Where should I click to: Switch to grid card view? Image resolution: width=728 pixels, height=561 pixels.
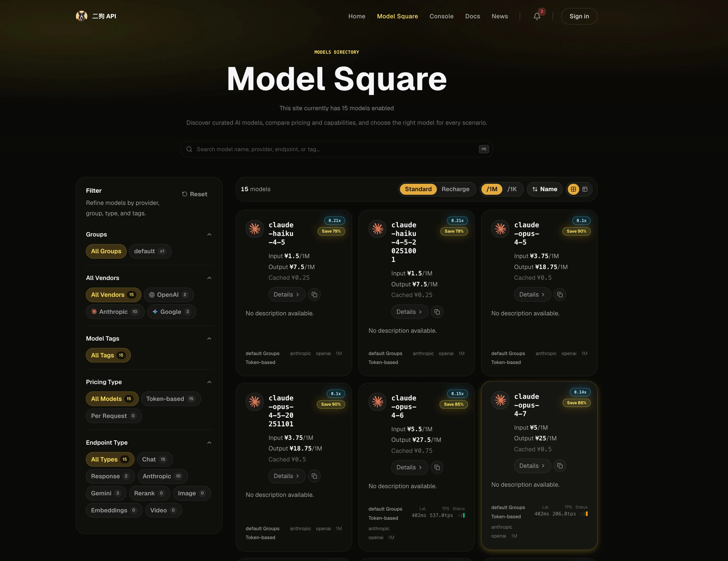[573, 189]
